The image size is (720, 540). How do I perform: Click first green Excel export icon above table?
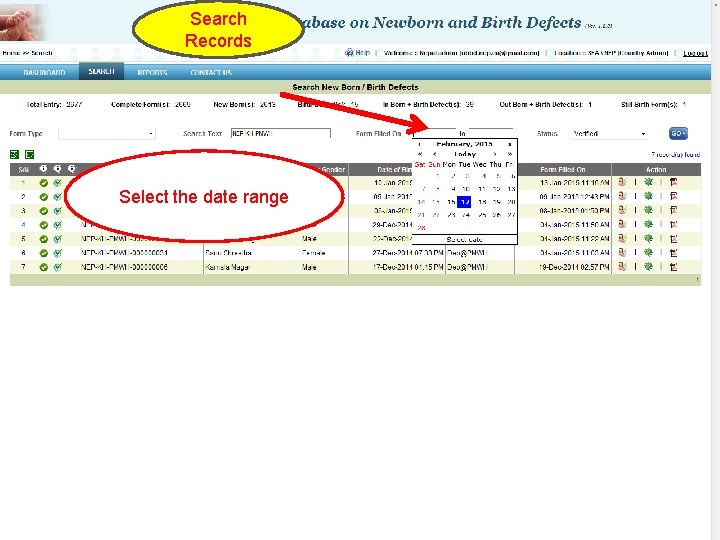point(14,154)
